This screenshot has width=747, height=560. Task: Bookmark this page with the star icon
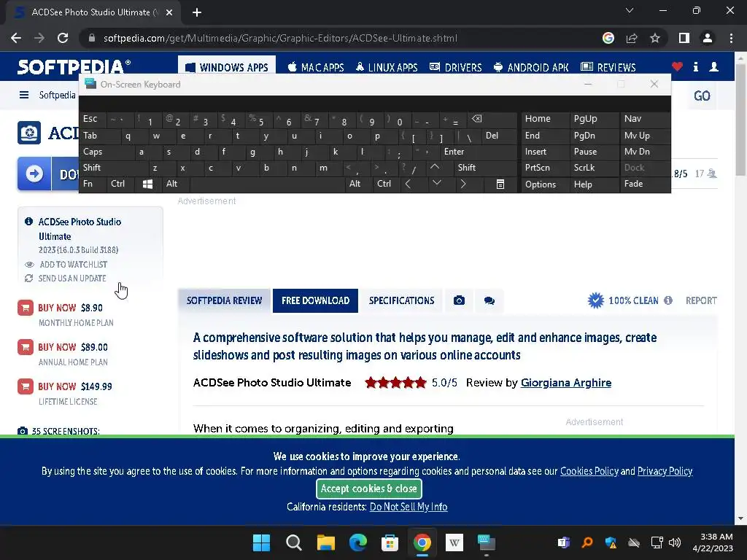[655, 38]
